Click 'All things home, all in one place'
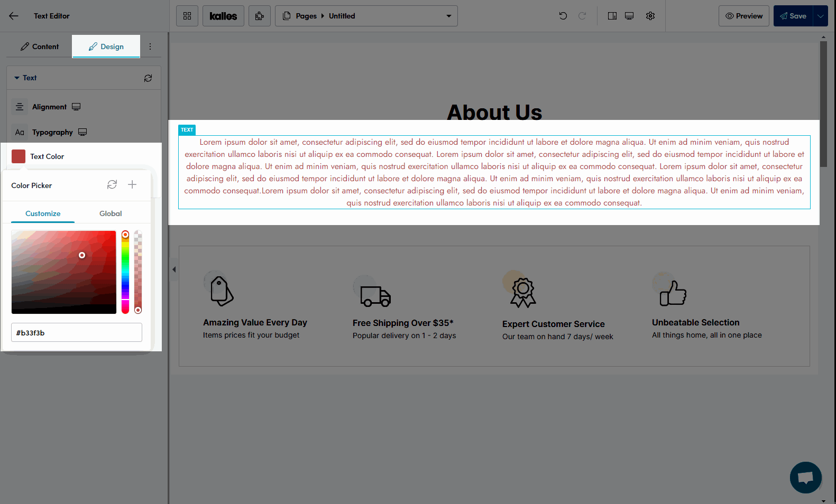 (x=707, y=335)
